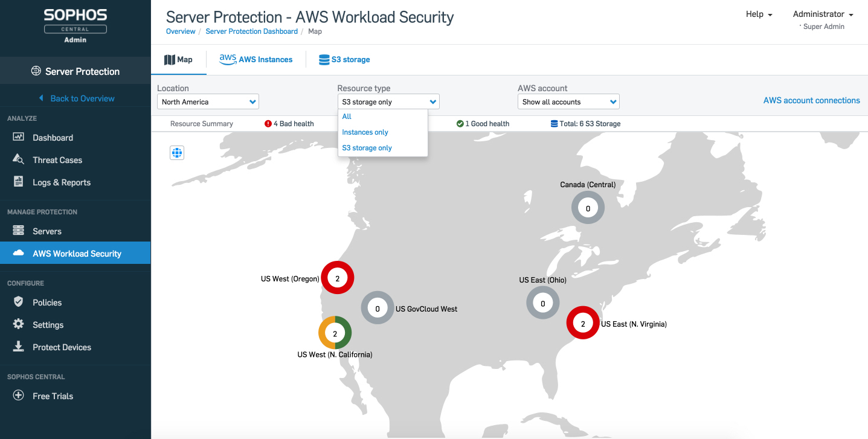The height and width of the screenshot is (439, 868).
Task: Click the Free Trials plus icon
Action: pos(19,396)
